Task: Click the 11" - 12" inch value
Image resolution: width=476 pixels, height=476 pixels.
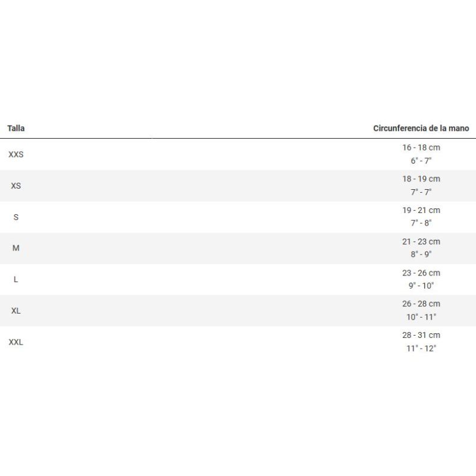Action: [421, 348]
